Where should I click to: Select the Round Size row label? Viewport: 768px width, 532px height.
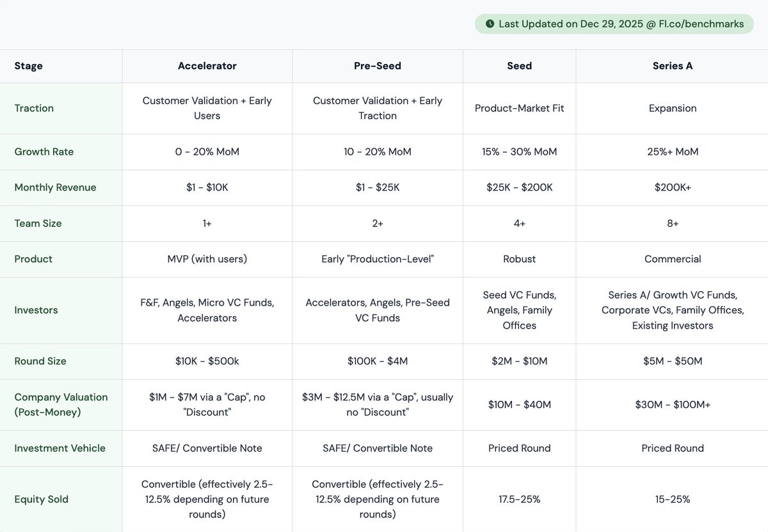click(40, 361)
